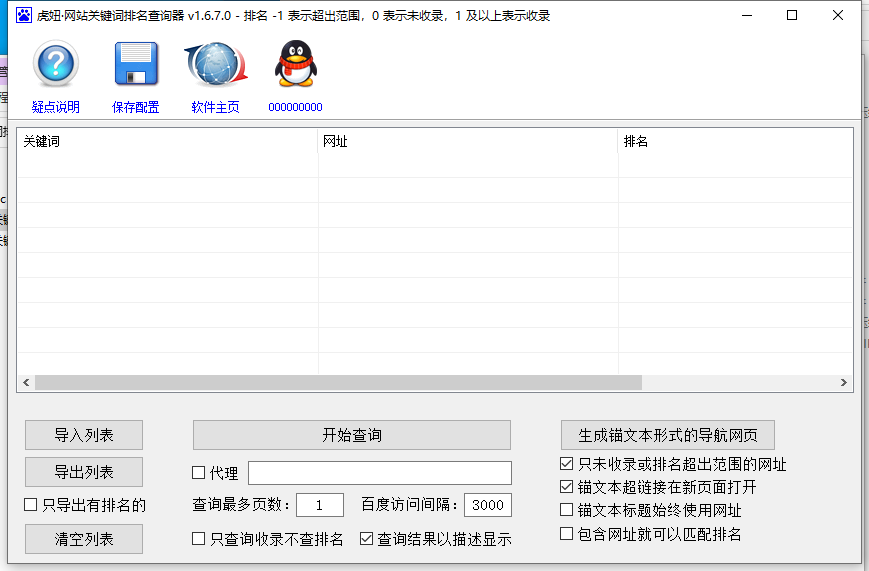The width and height of the screenshot is (869, 571).
Task: Maximize the window
Action: (x=792, y=15)
